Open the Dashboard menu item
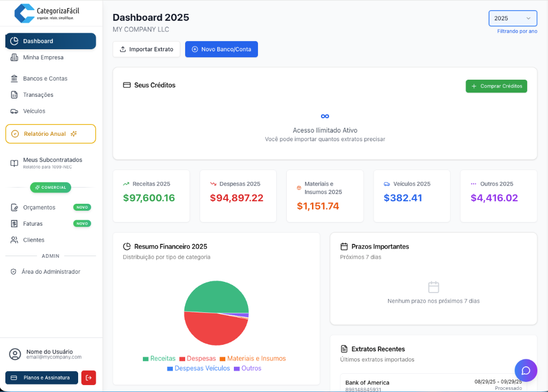This screenshot has width=548, height=392. point(51,41)
